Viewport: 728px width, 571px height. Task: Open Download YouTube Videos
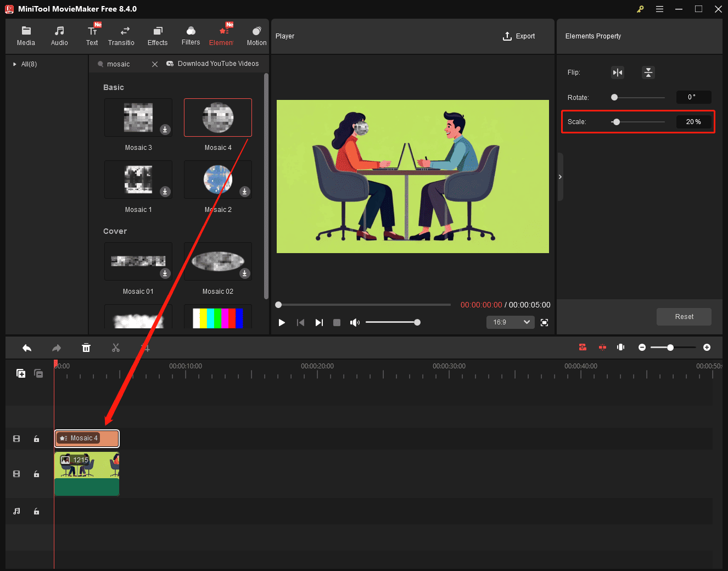[213, 63]
